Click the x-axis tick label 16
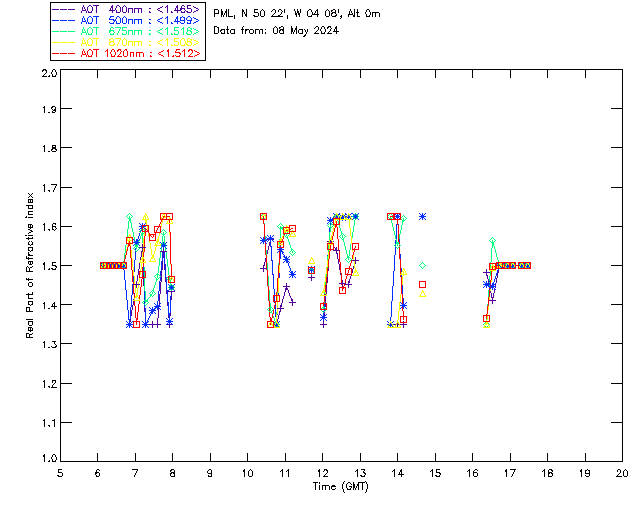640x512 pixels. (x=472, y=473)
